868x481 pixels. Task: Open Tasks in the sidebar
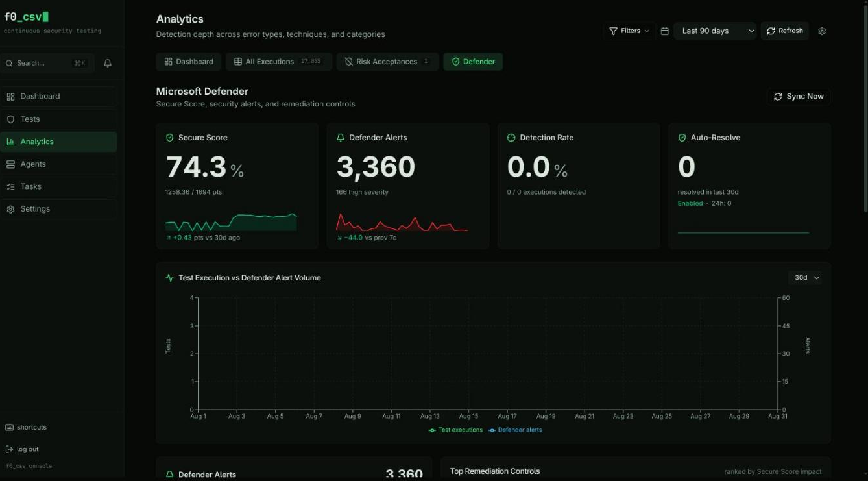(59, 186)
